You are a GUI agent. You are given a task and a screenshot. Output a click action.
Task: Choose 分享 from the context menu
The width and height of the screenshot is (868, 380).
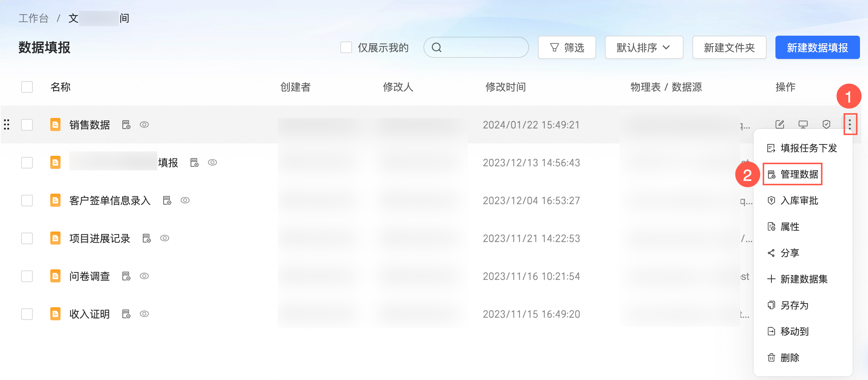click(x=803, y=253)
